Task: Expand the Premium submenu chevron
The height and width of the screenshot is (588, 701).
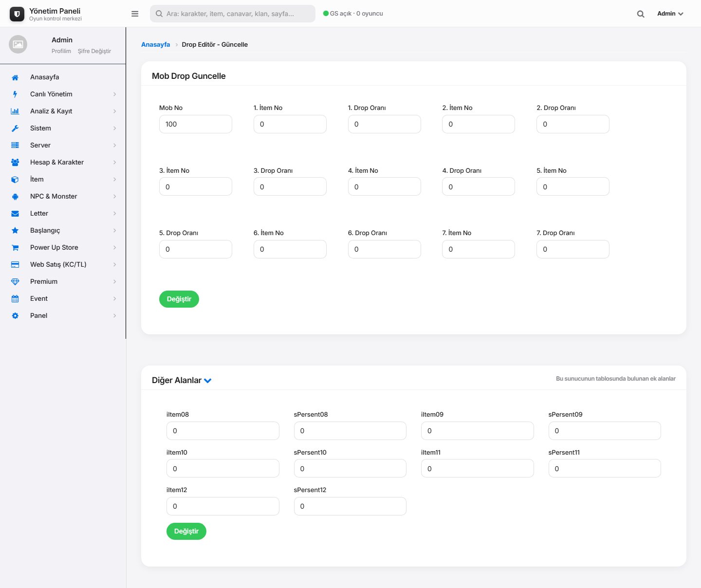Action: [x=115, y=281]
